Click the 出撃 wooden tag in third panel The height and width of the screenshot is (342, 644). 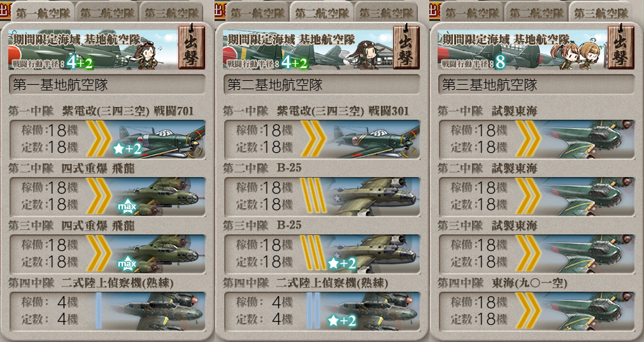coord(620,46)
